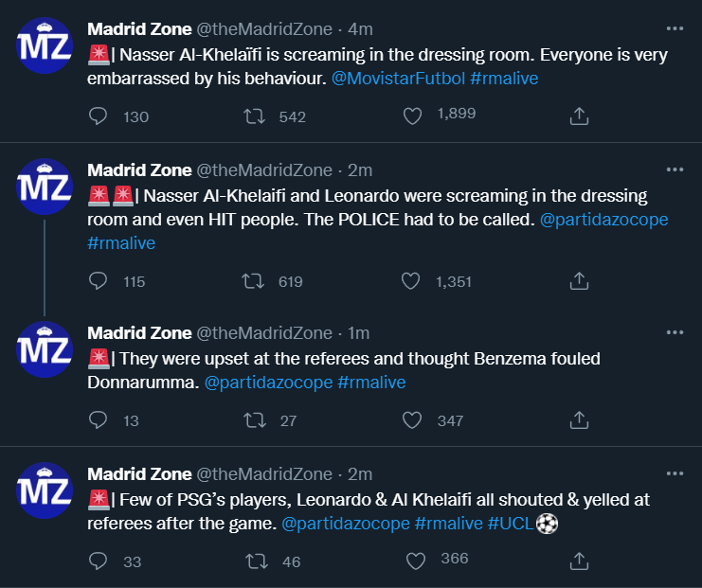This screenshot has height=588, width=702.
Task: Open more options on the last tweet
Action: [675, 472]
